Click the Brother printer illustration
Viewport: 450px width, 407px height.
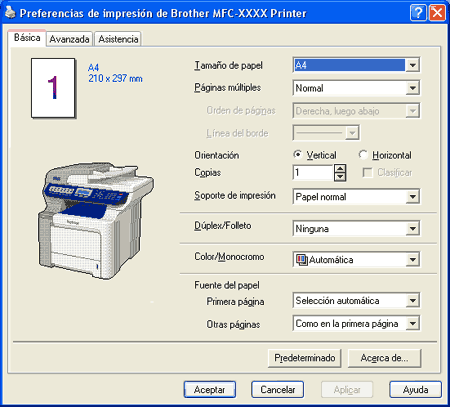(96, 221)
